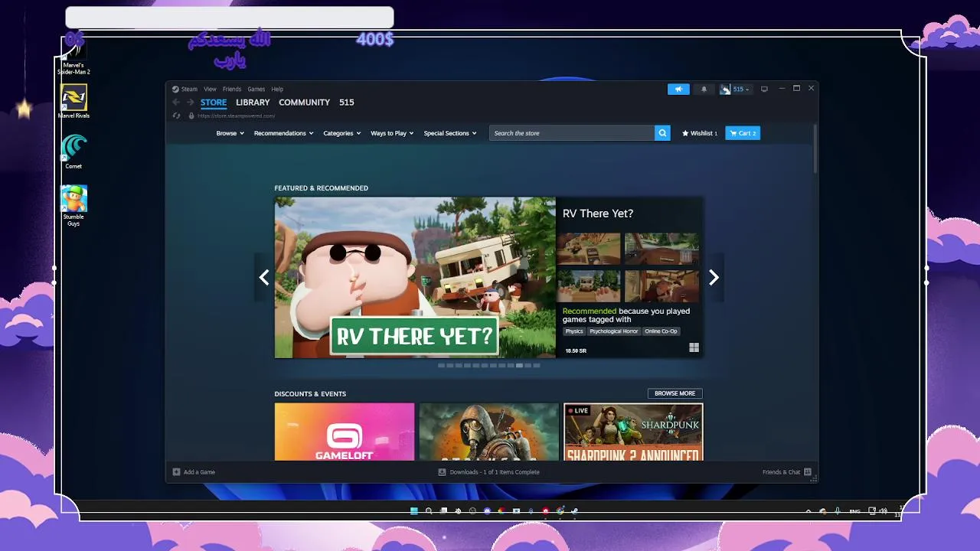Open Discord in the taskbar

coord(487,511)
